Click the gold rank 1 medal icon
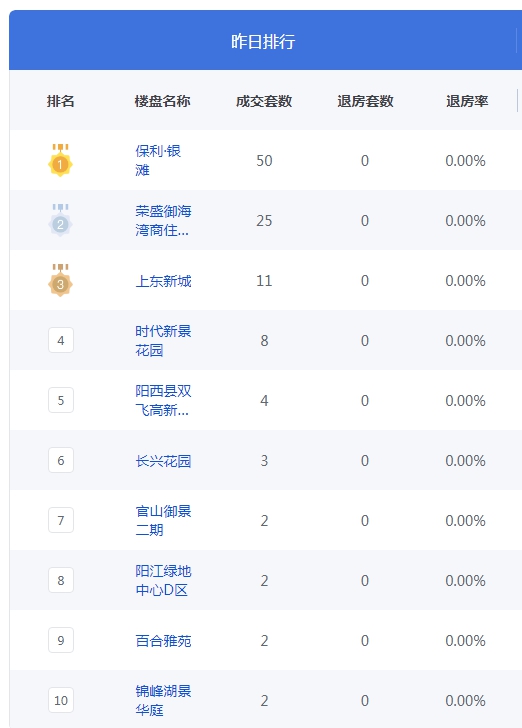This screenshot has height=728, width=522. coord(60,160)
